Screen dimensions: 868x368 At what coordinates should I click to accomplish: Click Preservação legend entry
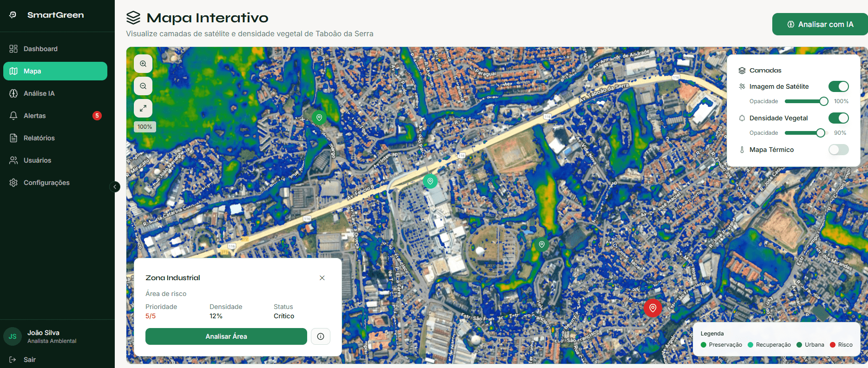coord(721,345)
